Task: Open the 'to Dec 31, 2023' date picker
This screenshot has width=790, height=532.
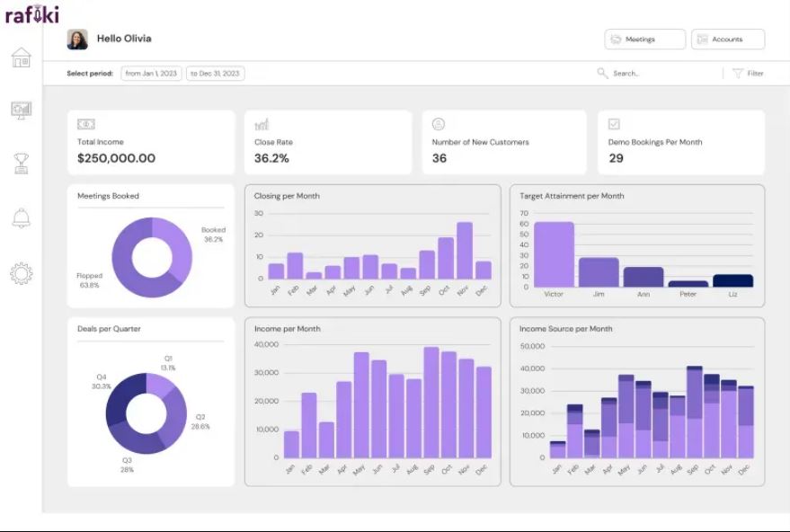Action: point(215,74)
